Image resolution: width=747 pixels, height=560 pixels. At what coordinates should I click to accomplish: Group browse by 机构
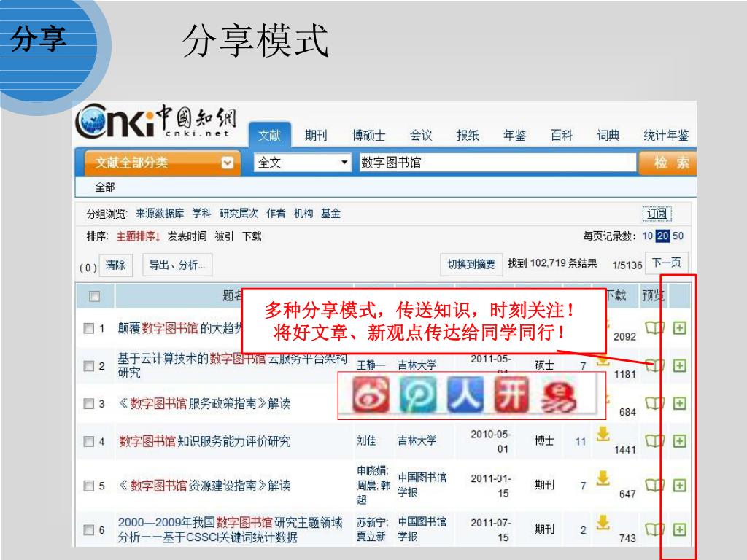[303, 214]
